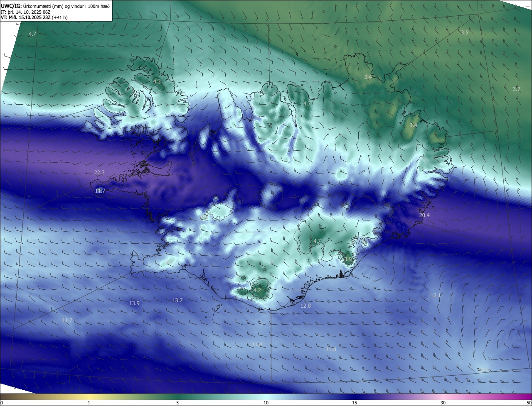Image resolution: width=532 pixels, height=406 pixels.
Task: Click the colour scale tick label 1
Action: pos(89,403)
